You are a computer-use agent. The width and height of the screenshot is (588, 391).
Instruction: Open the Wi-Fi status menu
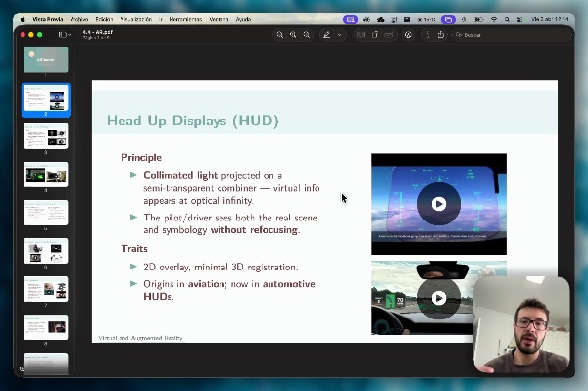(x=494, y=19)
